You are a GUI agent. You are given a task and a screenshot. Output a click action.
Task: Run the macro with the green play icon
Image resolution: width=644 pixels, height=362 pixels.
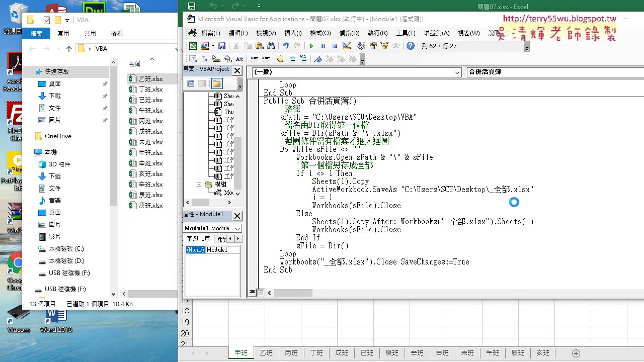point(311,46)
